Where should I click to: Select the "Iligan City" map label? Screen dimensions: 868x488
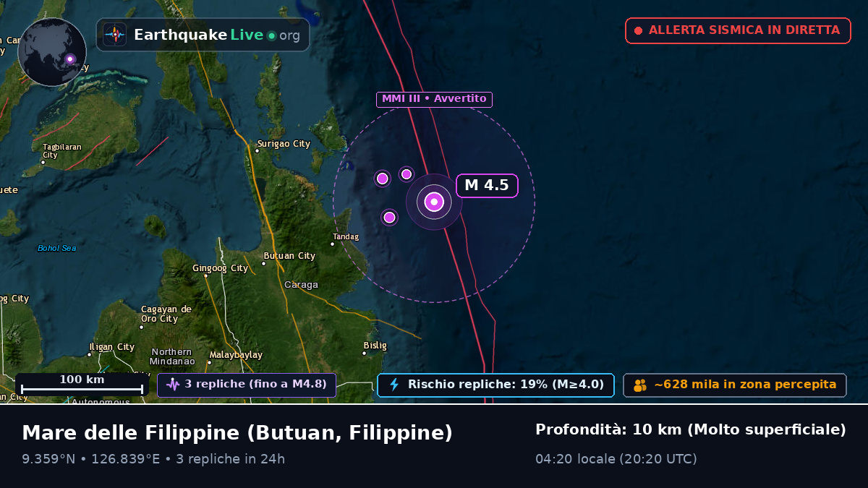point(111,347)
